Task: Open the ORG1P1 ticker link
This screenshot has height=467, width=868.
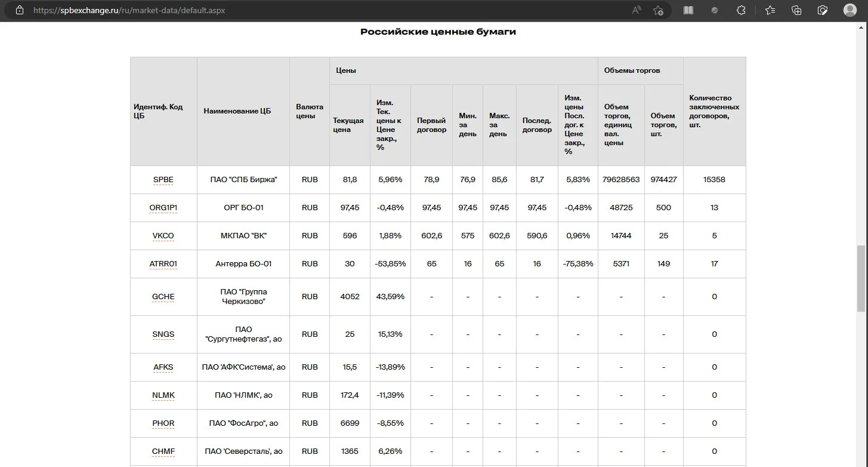Action: click(x=163, y=207)
